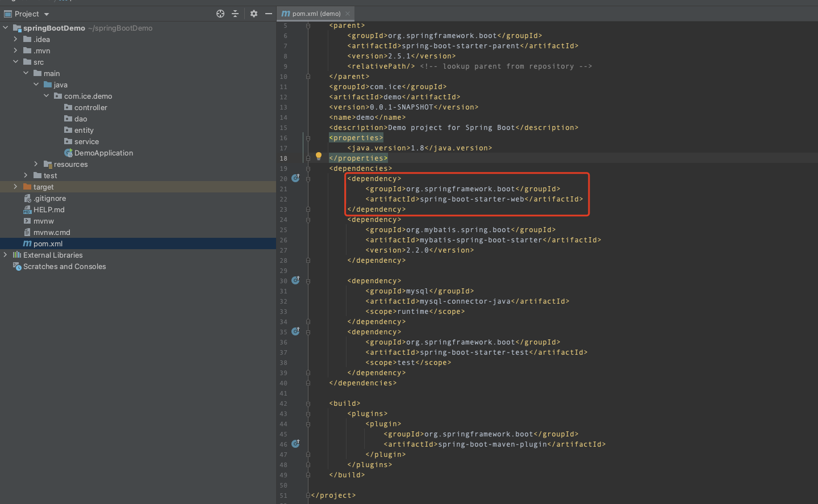Open Project view dropdown

click(47, 14)
